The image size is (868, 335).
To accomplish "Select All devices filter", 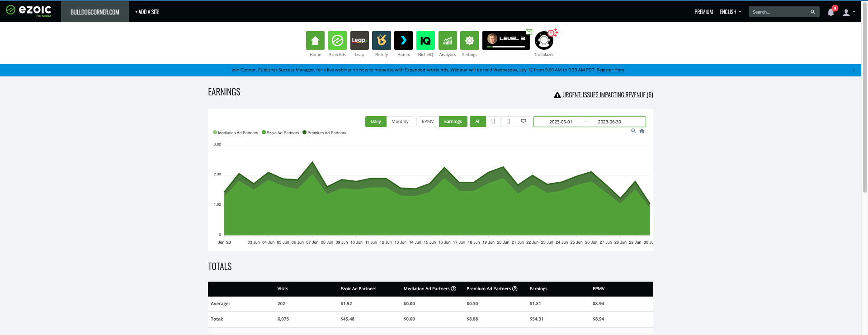I will pyautogui.click(x=478, y=122).
